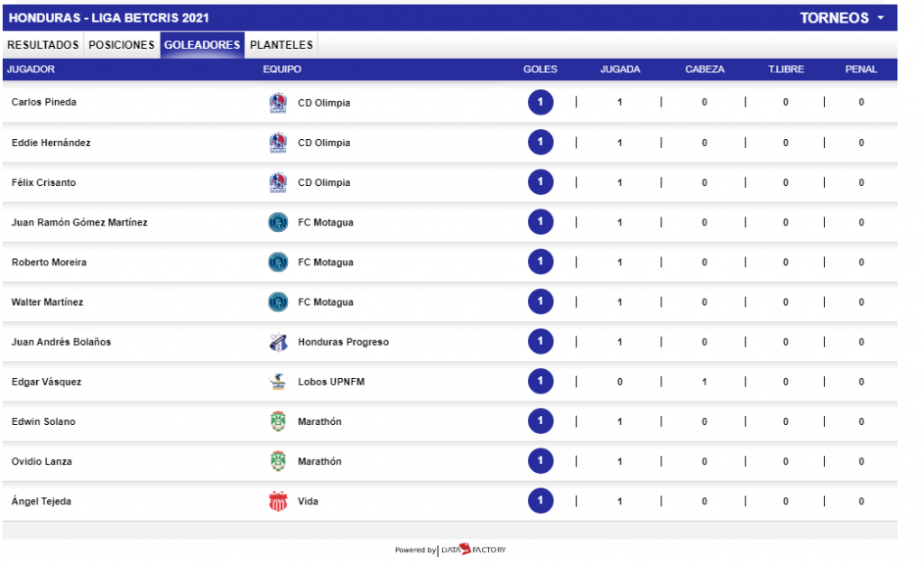Viewport: 924px width, 564px height.
Task: Click the JUGADA column header
Action: pos(620,69)
